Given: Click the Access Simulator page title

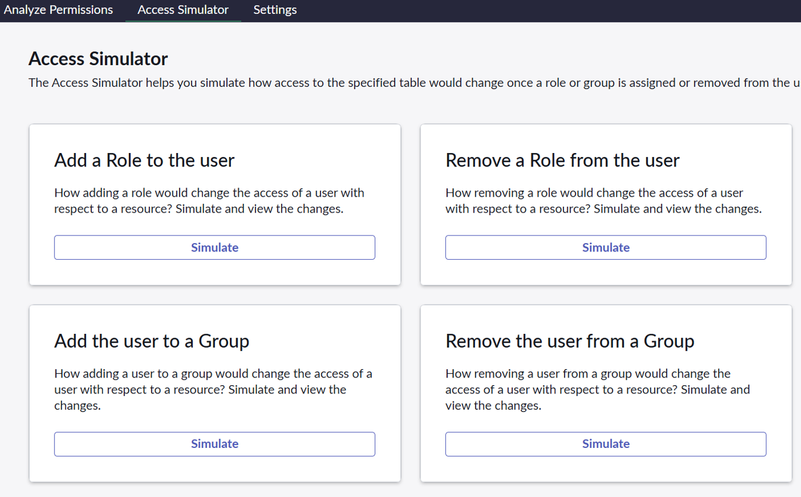Looking at the screenshot, I should 98,59.
